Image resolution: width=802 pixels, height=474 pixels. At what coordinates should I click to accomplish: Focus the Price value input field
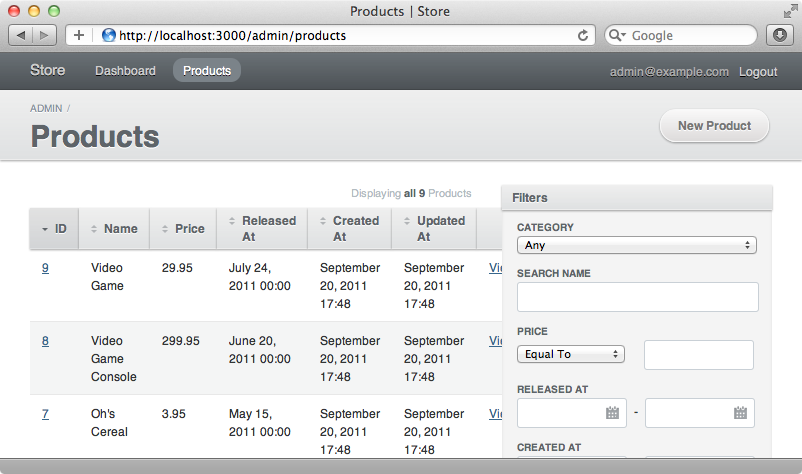point(699,355)
